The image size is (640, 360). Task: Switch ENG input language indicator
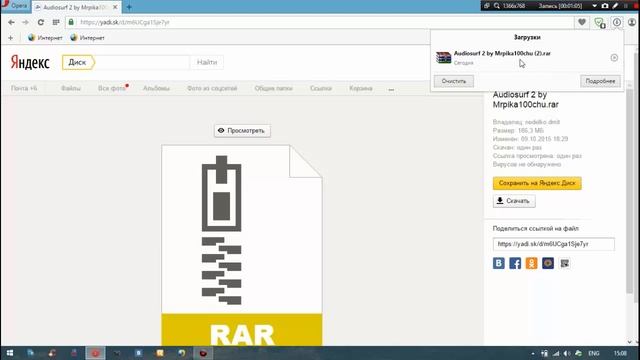pos(594,353)
